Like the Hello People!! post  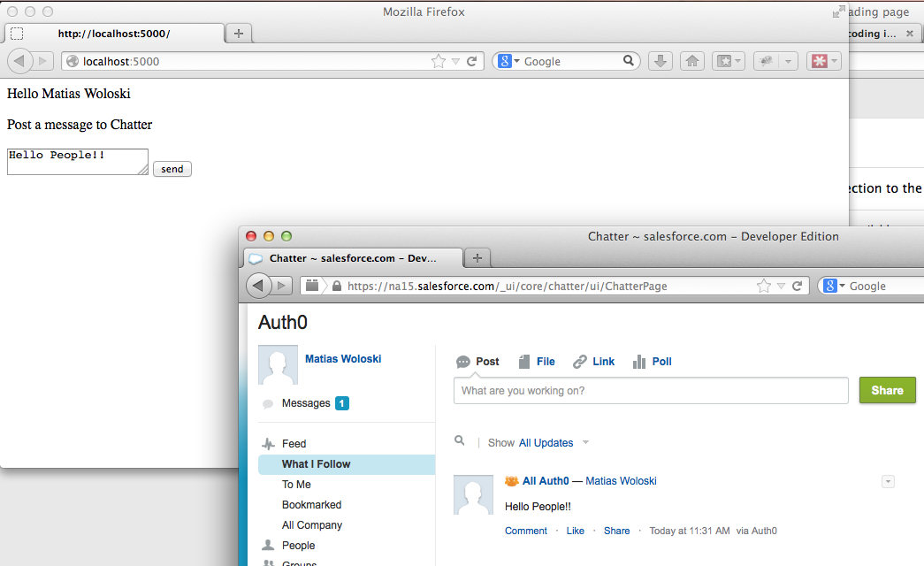click(x=575, y=531)
